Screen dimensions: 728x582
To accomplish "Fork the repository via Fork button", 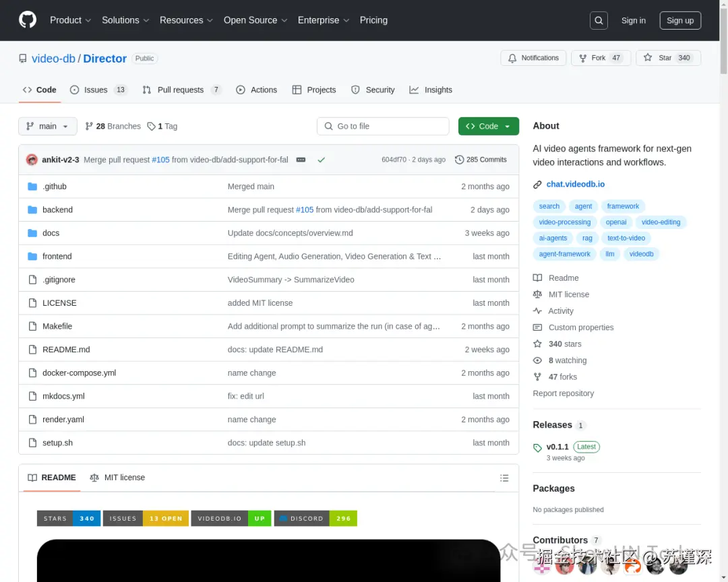I will (x=601, y=58).
